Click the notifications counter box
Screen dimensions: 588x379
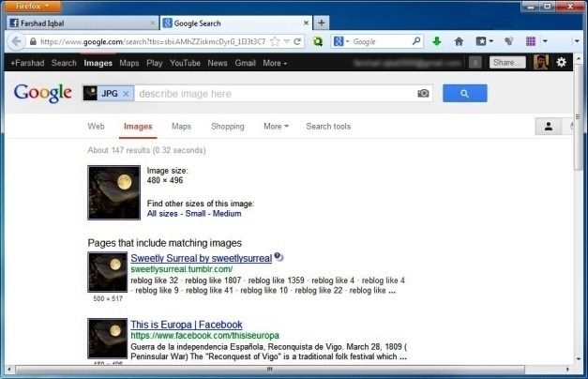[475, 63]
